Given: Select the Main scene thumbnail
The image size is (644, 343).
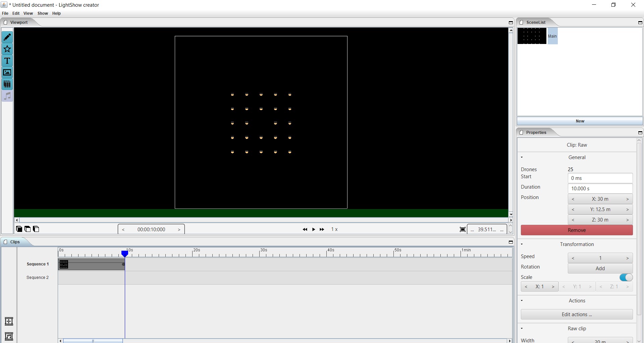Looking at the screenshot, I should (x=532, y=36).
